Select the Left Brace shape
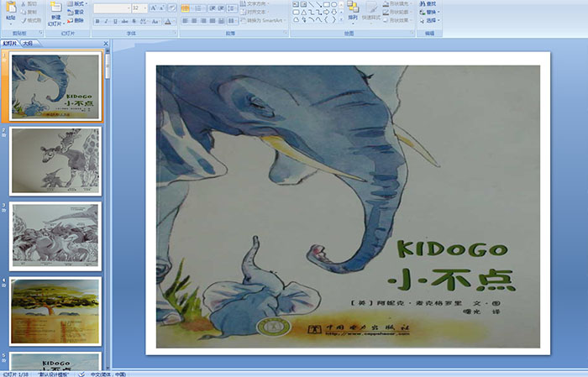 tap(326, 20)
